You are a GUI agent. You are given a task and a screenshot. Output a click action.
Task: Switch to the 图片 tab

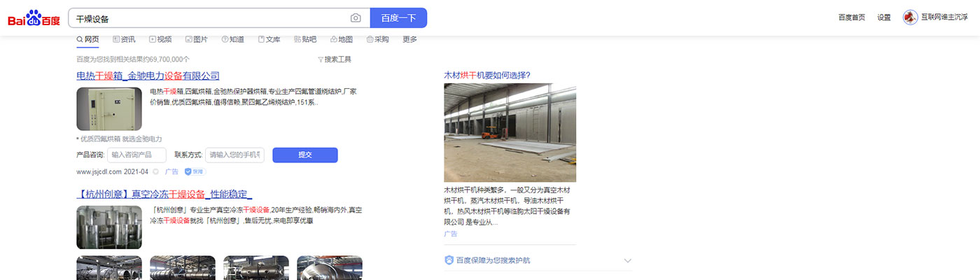pos(196,40)
